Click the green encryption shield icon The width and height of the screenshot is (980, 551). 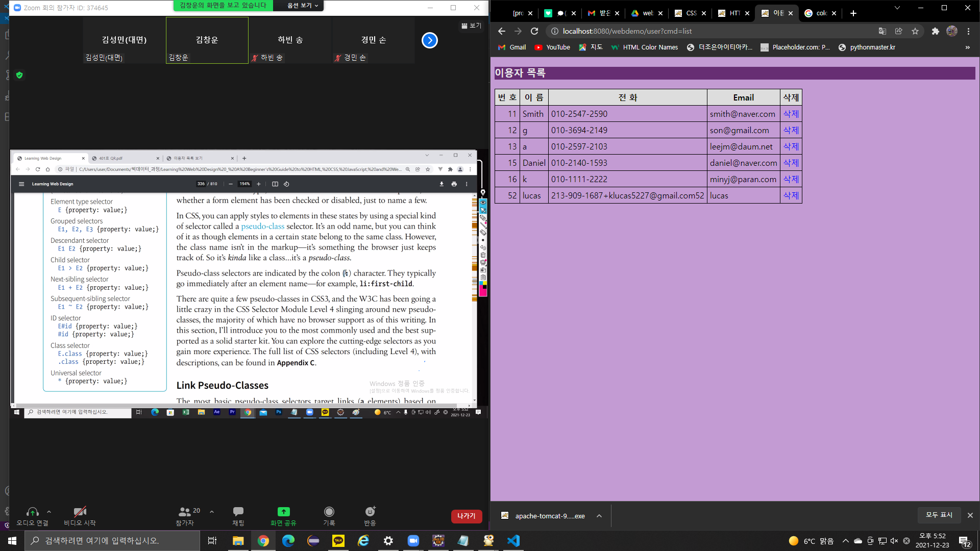(x=19, y=75)
